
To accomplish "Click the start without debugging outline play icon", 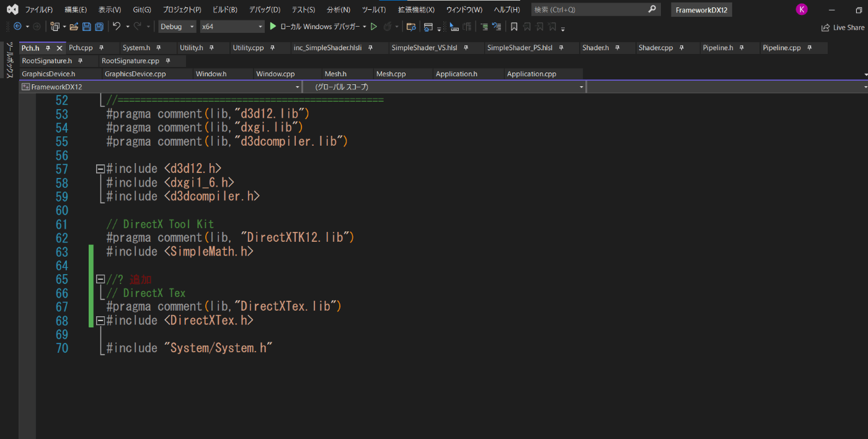I will click(374, 27).
